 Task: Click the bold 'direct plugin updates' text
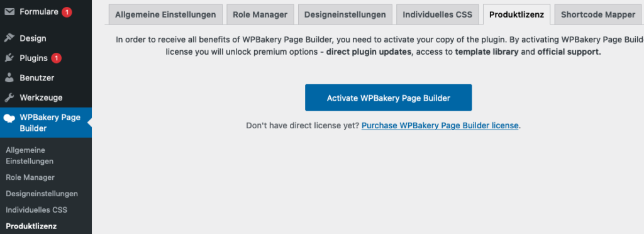coord(369,52)
